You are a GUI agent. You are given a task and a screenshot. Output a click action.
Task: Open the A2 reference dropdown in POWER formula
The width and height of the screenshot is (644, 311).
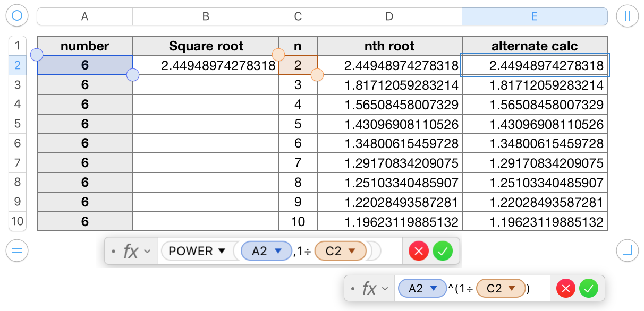277,251
